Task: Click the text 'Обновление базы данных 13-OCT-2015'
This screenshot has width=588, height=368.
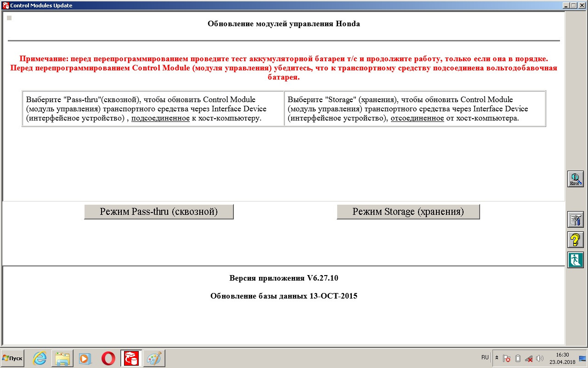Action: point(284,296)
